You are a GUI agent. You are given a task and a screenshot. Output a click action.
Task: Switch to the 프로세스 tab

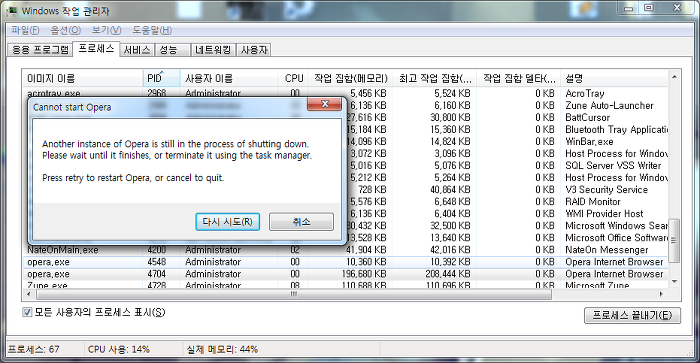[96, 49]
